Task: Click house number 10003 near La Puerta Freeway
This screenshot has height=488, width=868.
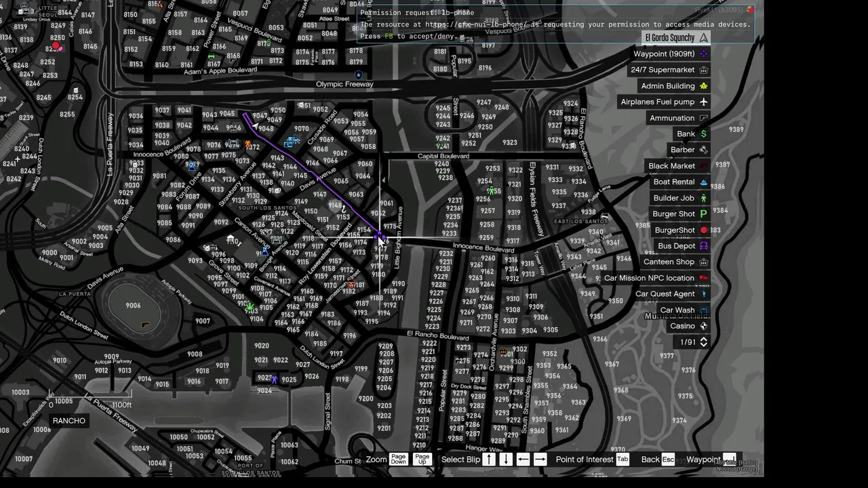Action: pos(20,392)
